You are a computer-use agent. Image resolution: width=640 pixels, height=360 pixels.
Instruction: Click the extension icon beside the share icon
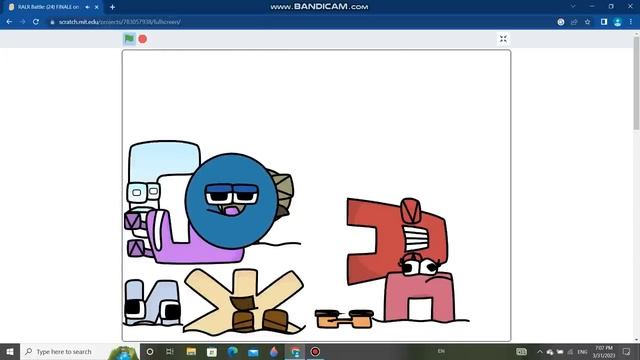[561, 22]
